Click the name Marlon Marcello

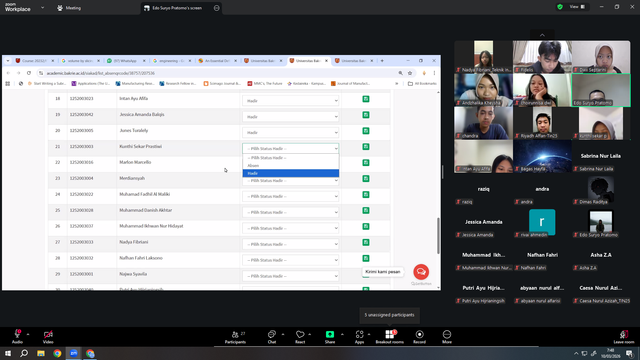click(x=135, y=162)
